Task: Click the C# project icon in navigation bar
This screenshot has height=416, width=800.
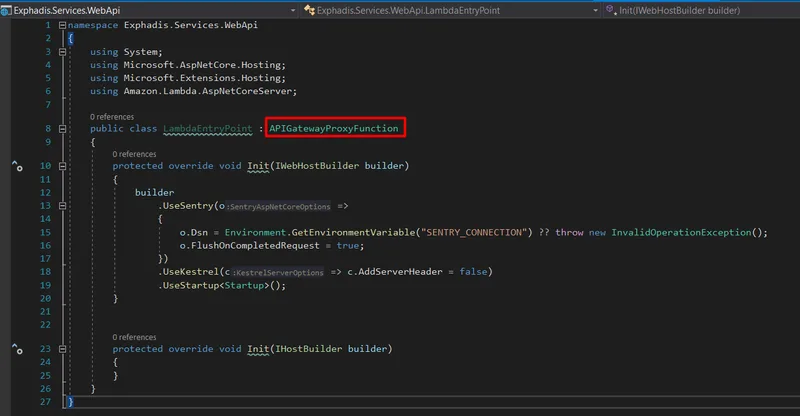Action: click(6, 10)
